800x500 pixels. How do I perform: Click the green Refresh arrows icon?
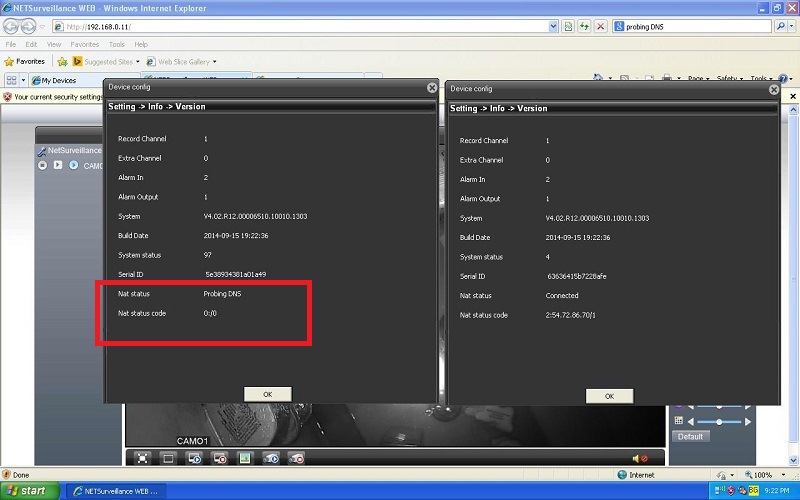[x=584, y=27]
